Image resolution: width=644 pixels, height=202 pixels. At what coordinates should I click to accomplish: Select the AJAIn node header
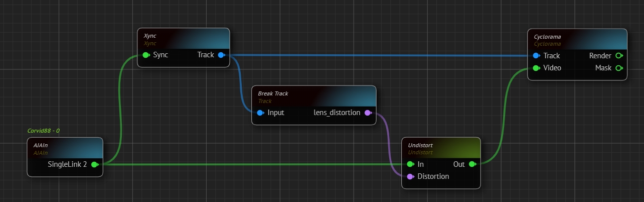(x=65, y=148)
